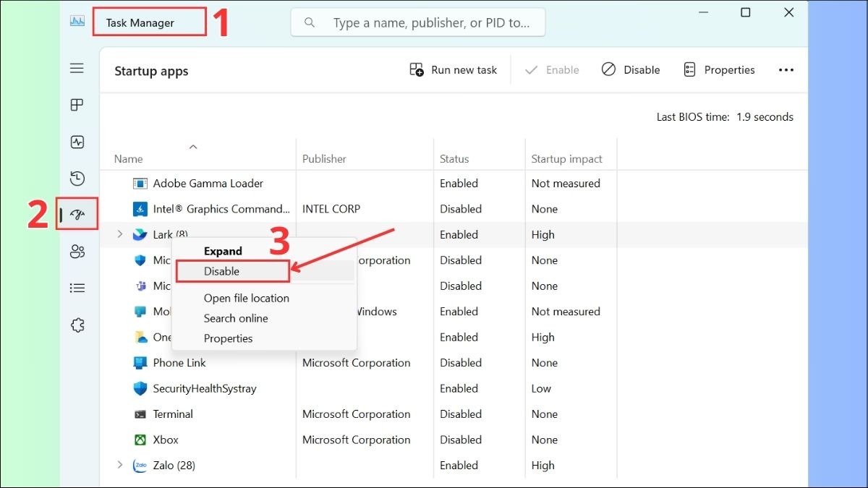Choose Disable in the context menu
The image size is (868, 488).
pos(221,271)
